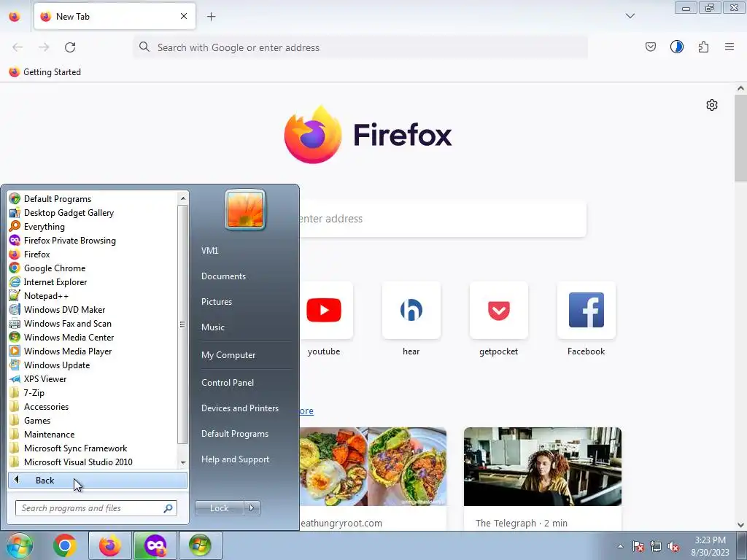The image size is (747, 560).
Task: Open shutdown options arrow next to Lock
Action: click(252, 508)
